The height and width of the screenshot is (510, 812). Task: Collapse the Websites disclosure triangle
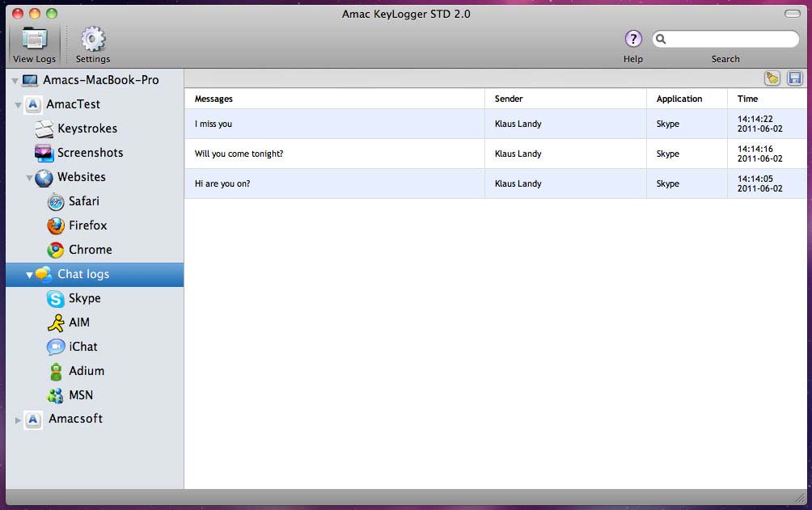click(x=29, y=178)
